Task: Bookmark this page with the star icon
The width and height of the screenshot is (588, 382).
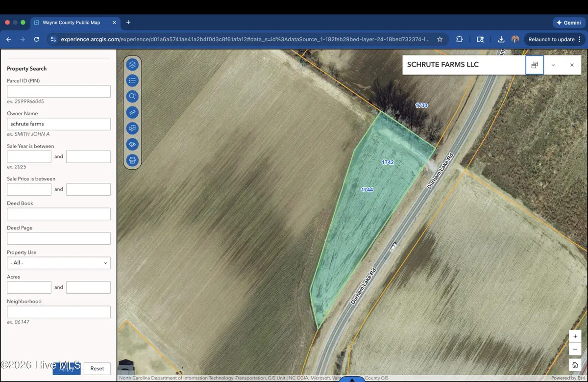Action: pos(440,39)
